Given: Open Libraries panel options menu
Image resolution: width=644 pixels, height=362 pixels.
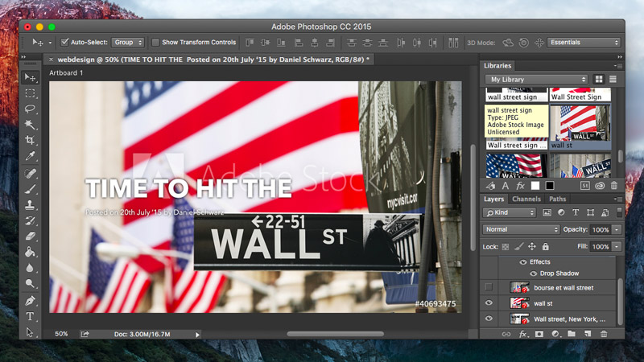Looking at the screenshot, I should [618, 66].
